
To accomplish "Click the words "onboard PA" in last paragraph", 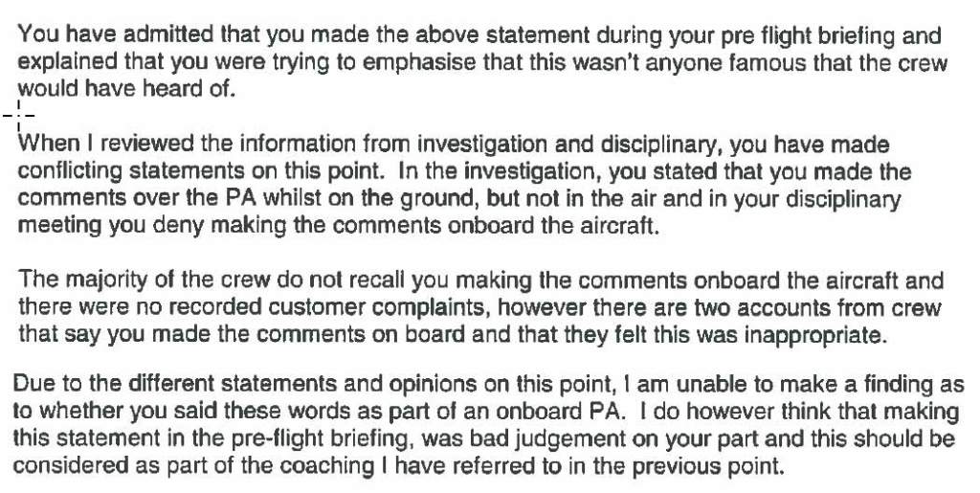I will tap(535, 413).
